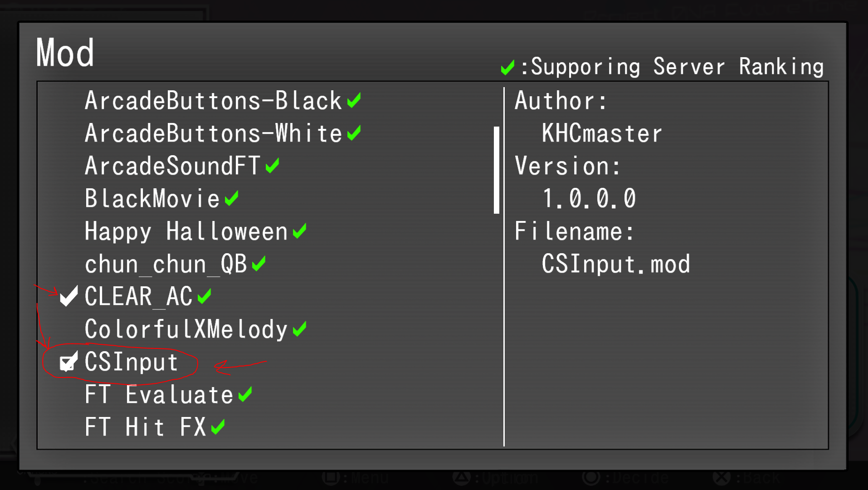Screen dimensions: 868x490
Task: Click the Back button hint at bottom
Action: tap(746, 478)
